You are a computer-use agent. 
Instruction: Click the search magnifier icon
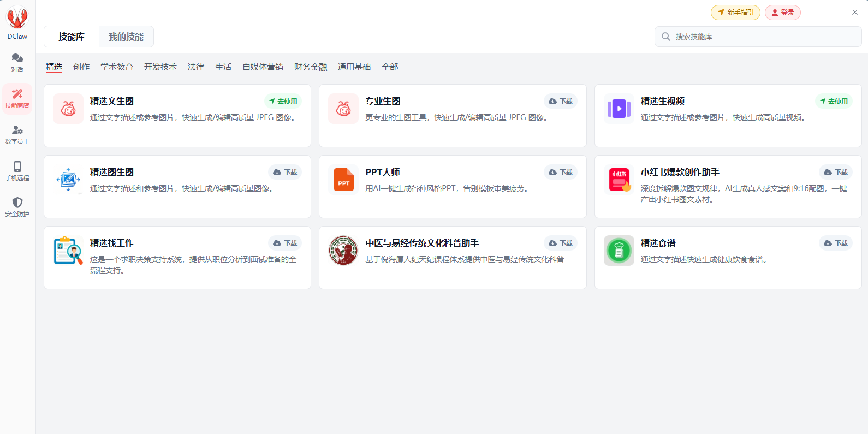pyautogui.click(x=666, y=37)
